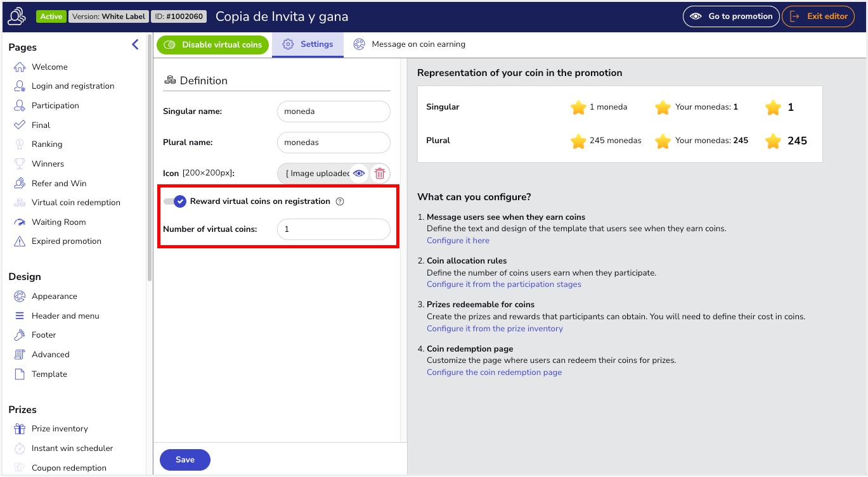Collapse the left sidebar with chevron

coord(135,44)
